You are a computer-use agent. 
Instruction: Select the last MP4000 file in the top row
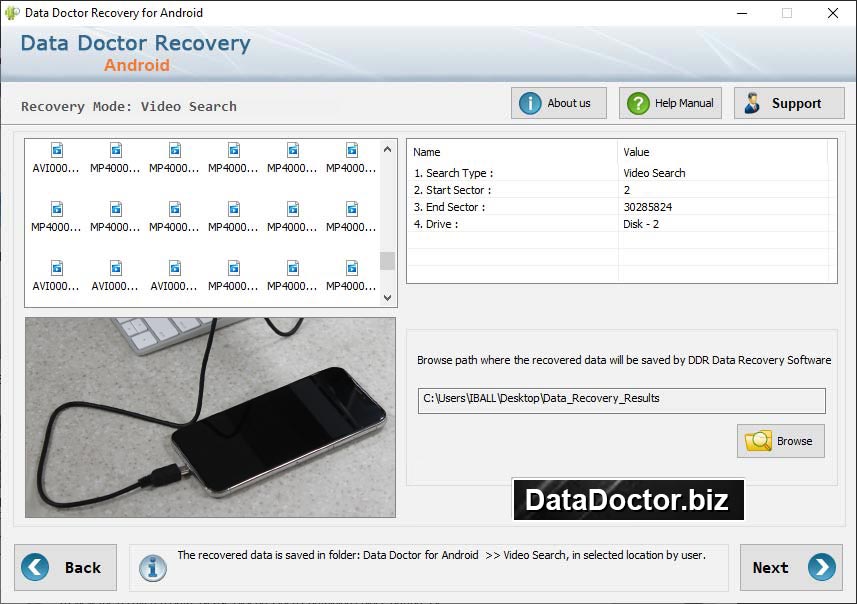(x=351, y=157)
